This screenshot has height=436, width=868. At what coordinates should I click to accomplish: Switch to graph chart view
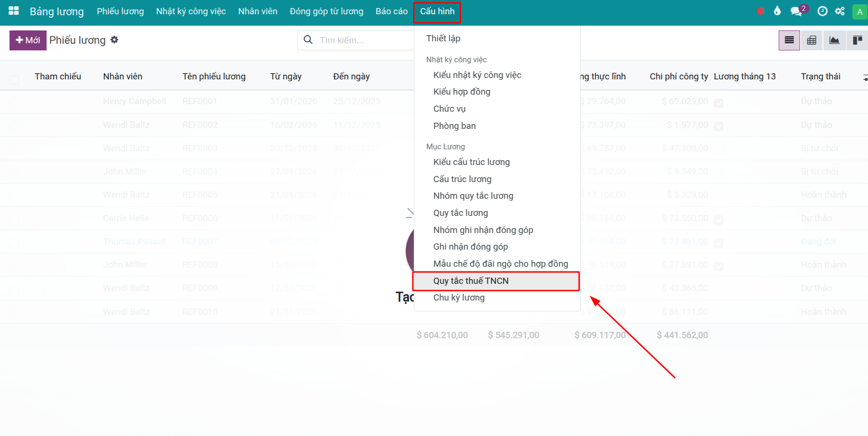click(x=834, y=40)
